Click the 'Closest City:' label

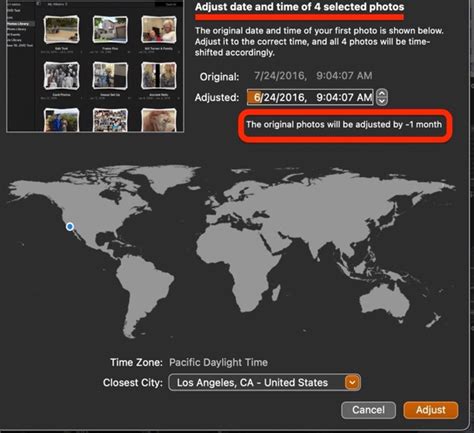click(x=133, y=382)
